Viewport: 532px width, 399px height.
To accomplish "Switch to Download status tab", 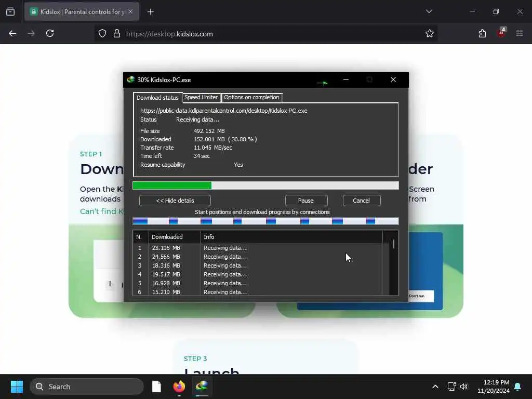I will (x=157, y=98).
